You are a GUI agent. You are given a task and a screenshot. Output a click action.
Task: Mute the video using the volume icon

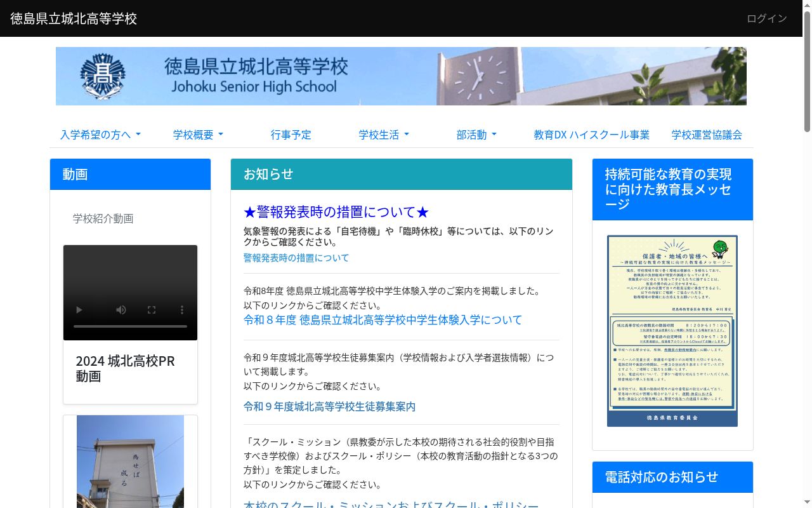(121, 310)
